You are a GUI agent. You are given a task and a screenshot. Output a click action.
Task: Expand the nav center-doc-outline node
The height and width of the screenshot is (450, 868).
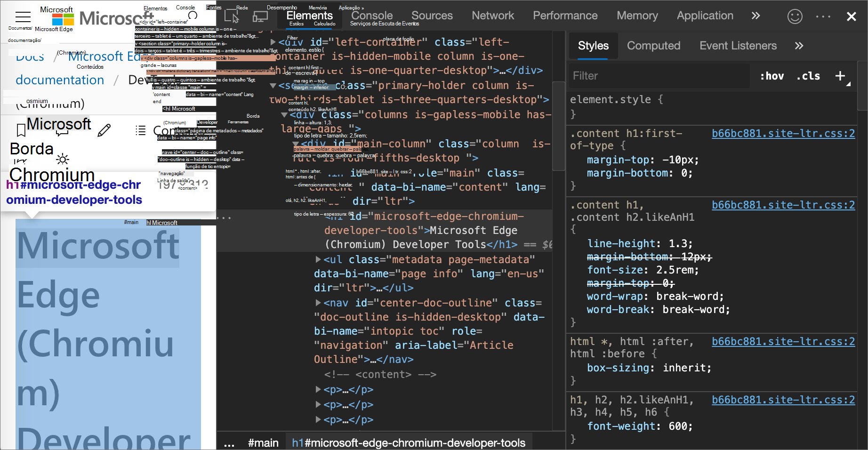point(318,303)
